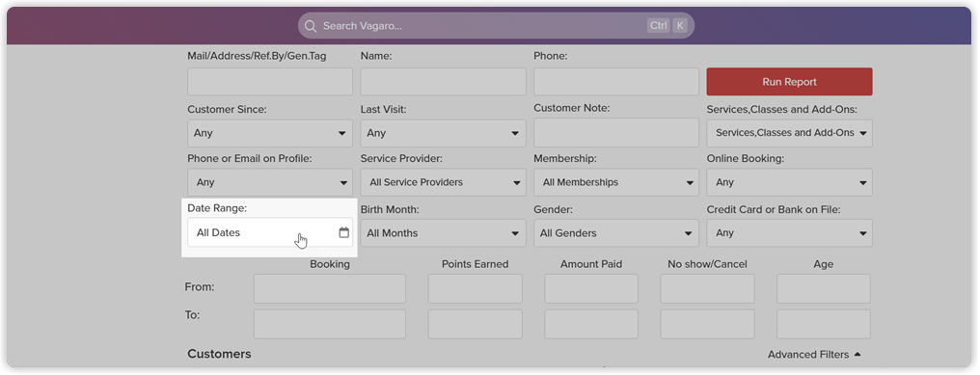Click the Customer Note field

click(616, 132)
